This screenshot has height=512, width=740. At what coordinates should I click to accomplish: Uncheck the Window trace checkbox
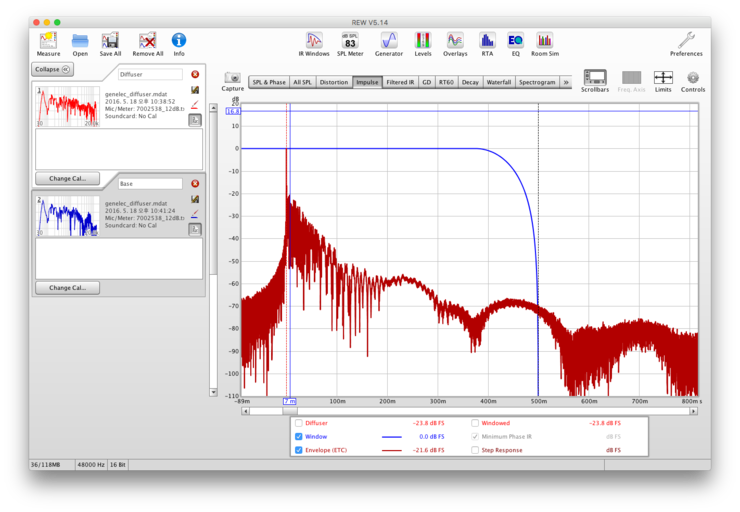299,437
